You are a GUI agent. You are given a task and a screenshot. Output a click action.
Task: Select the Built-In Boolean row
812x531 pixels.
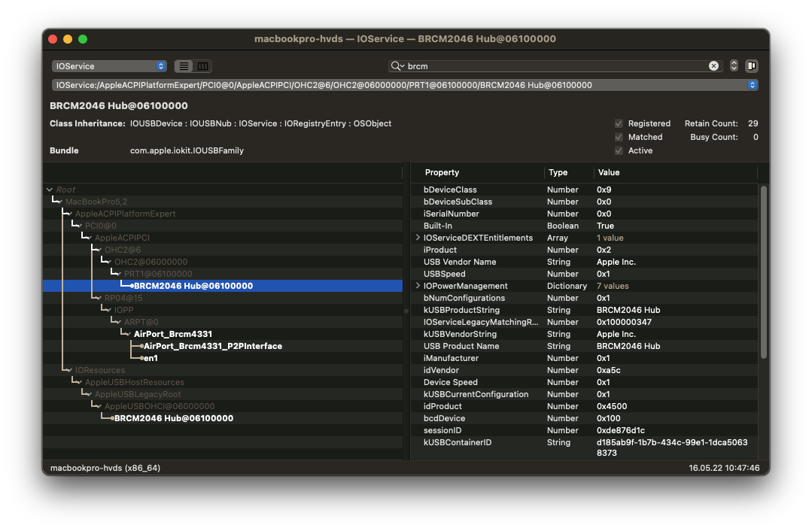point(584,226)
